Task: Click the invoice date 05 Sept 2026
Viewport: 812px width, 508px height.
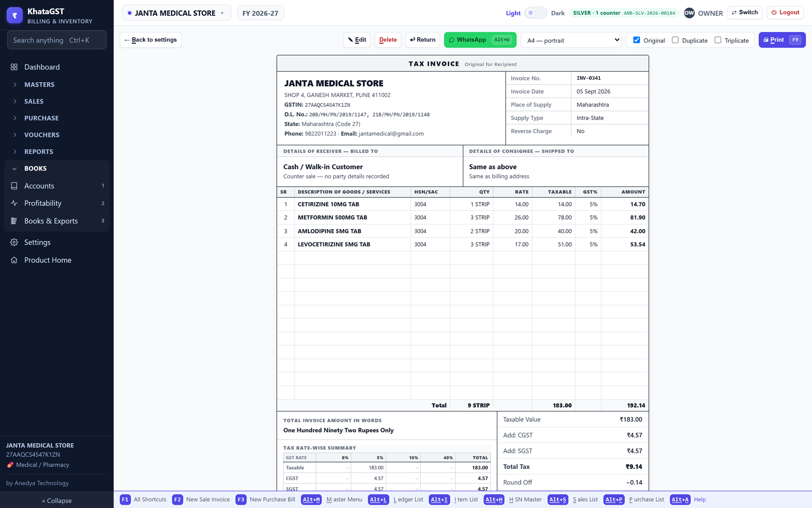Action: coord(593,91)
